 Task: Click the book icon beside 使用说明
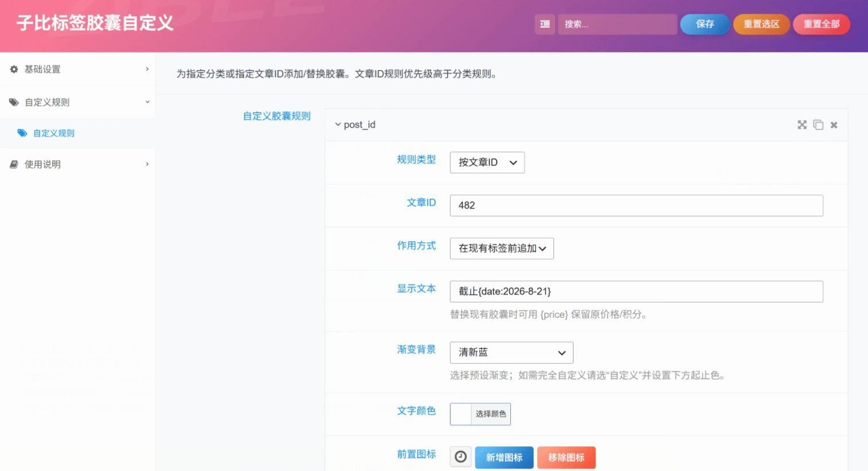click(14, 164)
